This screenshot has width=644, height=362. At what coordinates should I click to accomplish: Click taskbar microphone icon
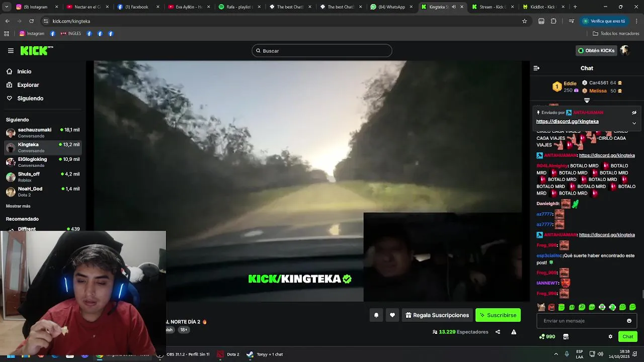click(567, 354)
